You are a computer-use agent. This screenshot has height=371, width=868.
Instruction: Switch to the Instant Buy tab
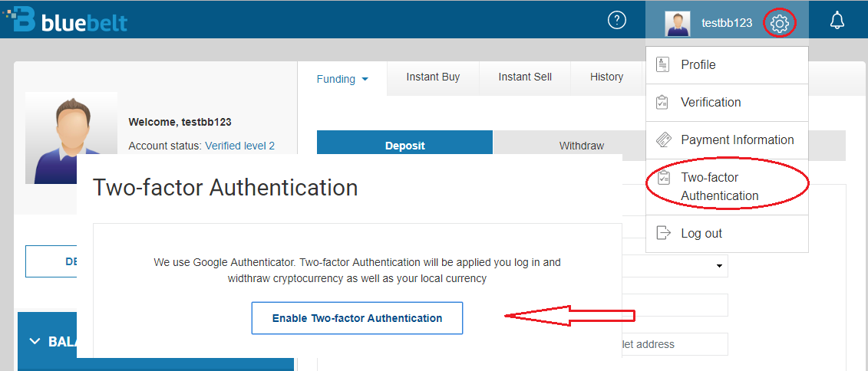point(433,77)
